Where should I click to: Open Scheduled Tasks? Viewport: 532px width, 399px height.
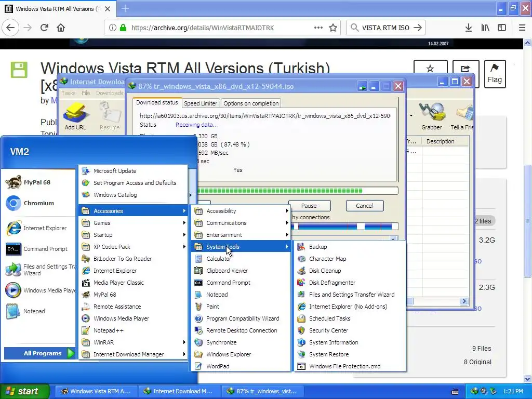point(350,318)
